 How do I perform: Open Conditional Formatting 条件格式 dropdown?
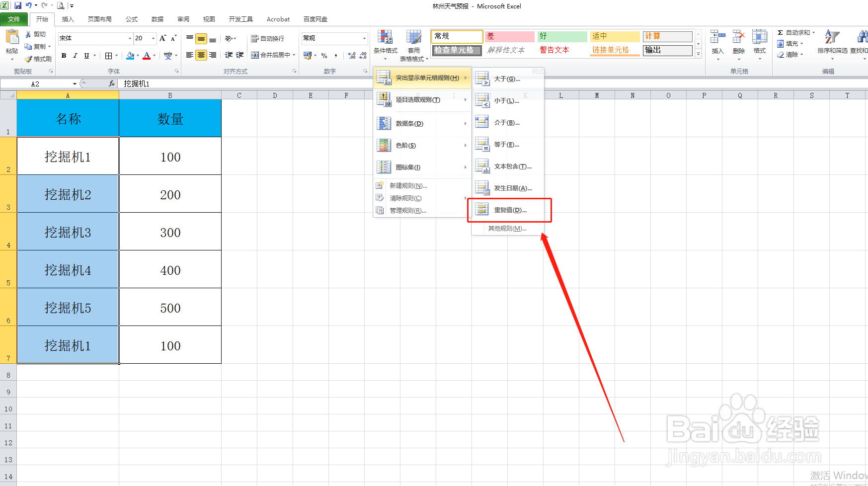[x=386, y=45]
